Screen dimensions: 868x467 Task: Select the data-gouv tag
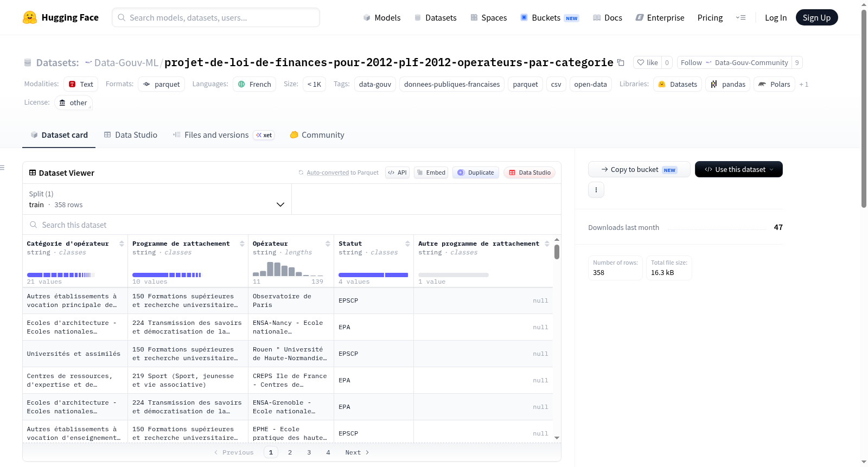(375, 84)
